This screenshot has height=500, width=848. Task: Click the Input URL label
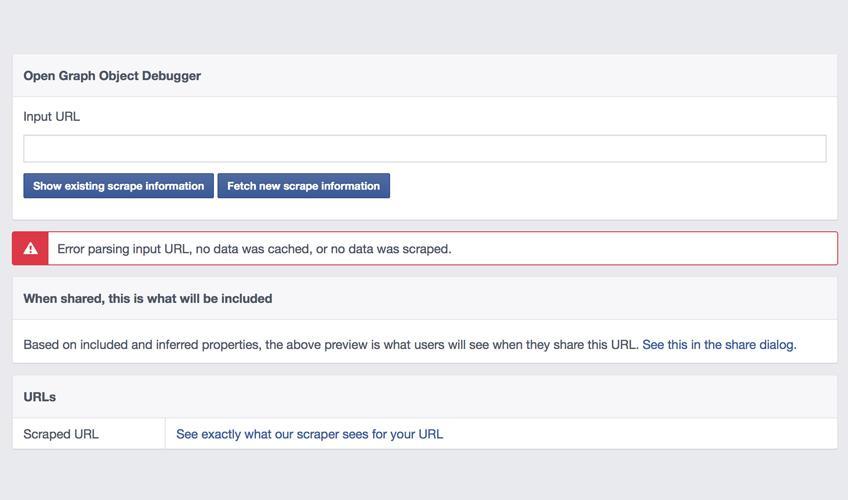(52, 117)
